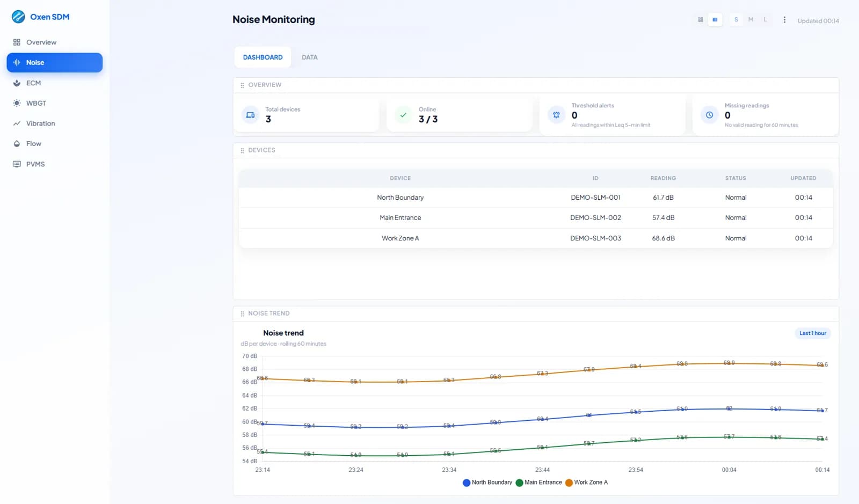
Task: Switch to single panel layout icon
Action: pos(715,20)
